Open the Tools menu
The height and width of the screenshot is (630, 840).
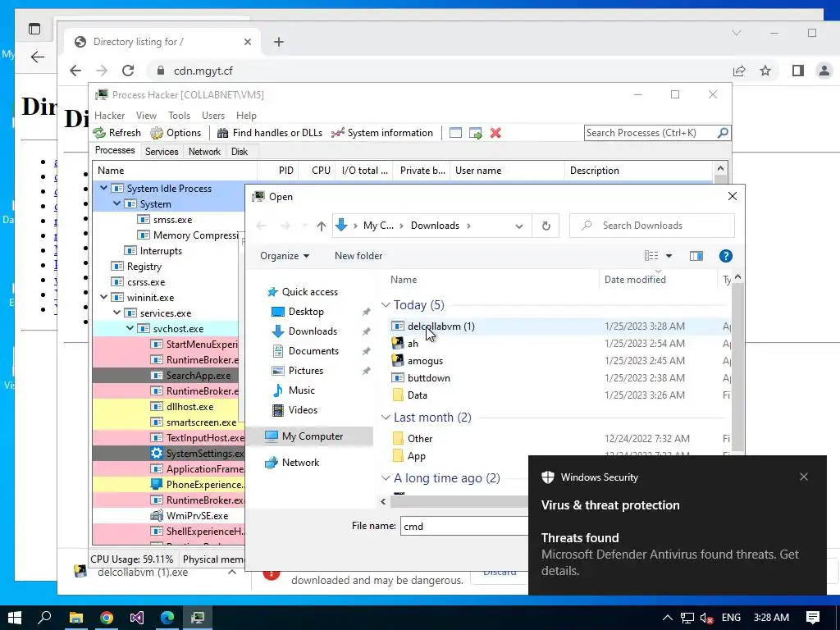pos(179,116)
